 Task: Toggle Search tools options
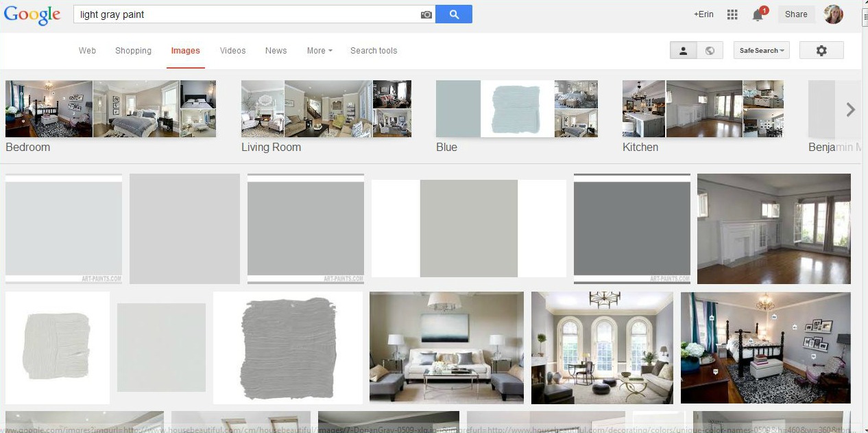tap(374, 50)
